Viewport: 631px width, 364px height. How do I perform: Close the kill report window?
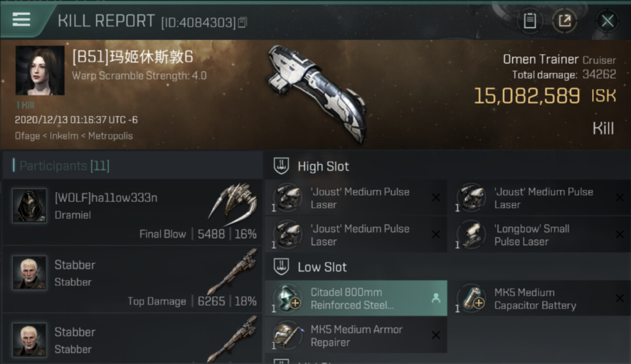[607, 21]
